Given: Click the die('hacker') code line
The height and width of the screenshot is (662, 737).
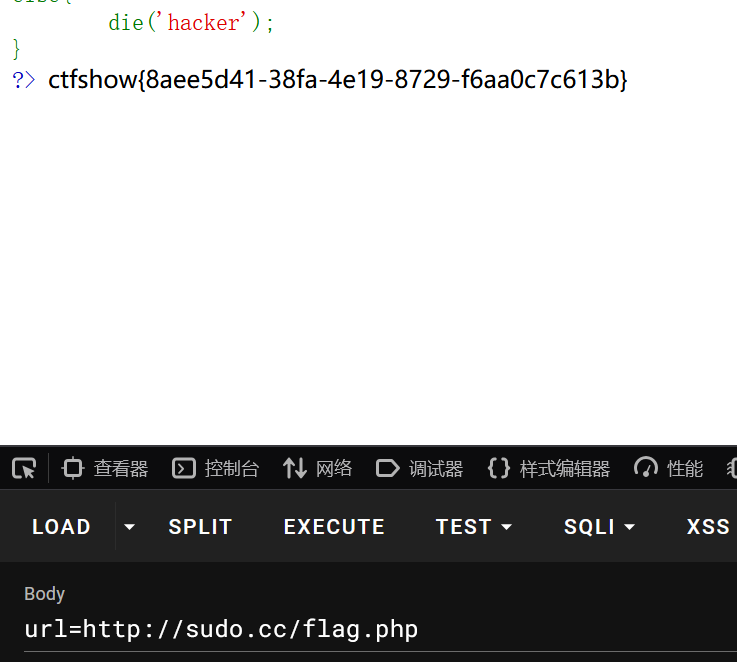Looking at the screenshot, I should coord(191,22).
